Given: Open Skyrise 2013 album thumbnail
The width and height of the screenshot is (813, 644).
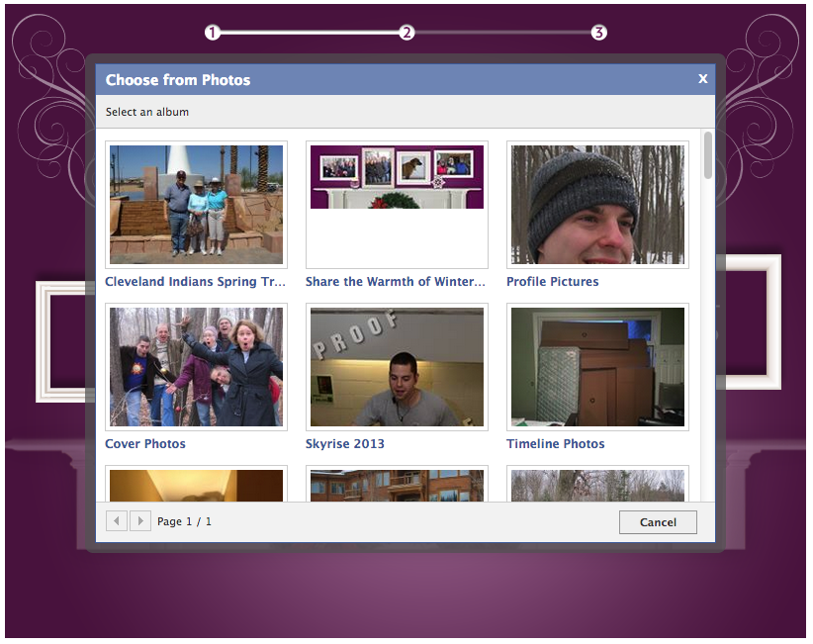Looking at the screenshot, I should [x=397, y=367].
